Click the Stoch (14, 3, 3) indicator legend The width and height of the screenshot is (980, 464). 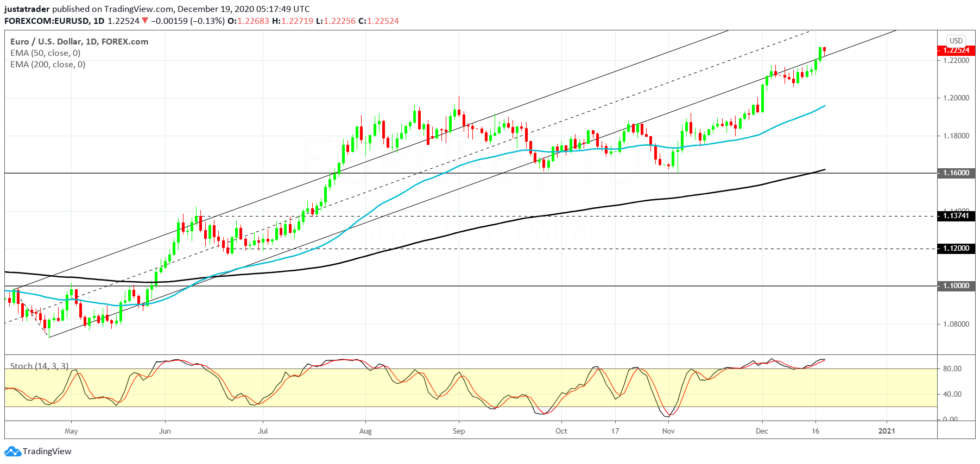coord(40,366)
